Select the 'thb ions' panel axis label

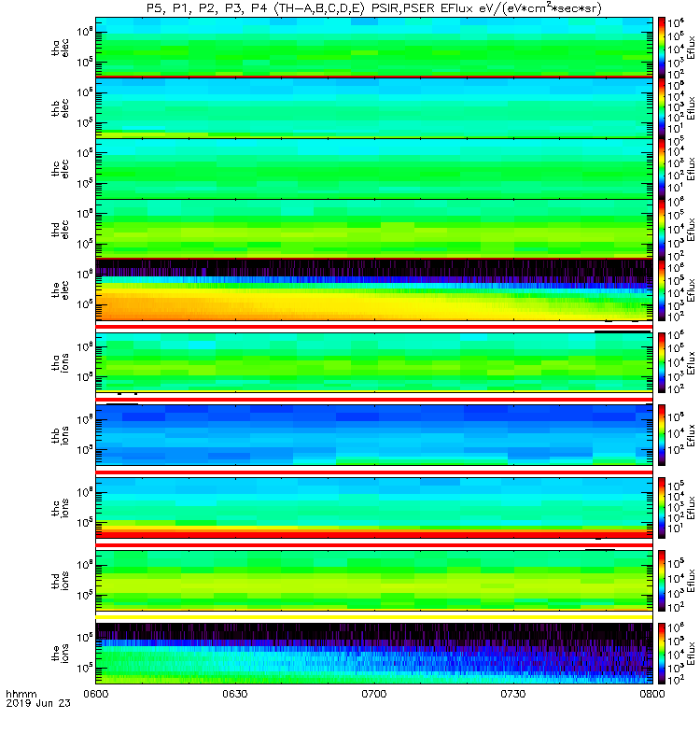coord(61,435)
